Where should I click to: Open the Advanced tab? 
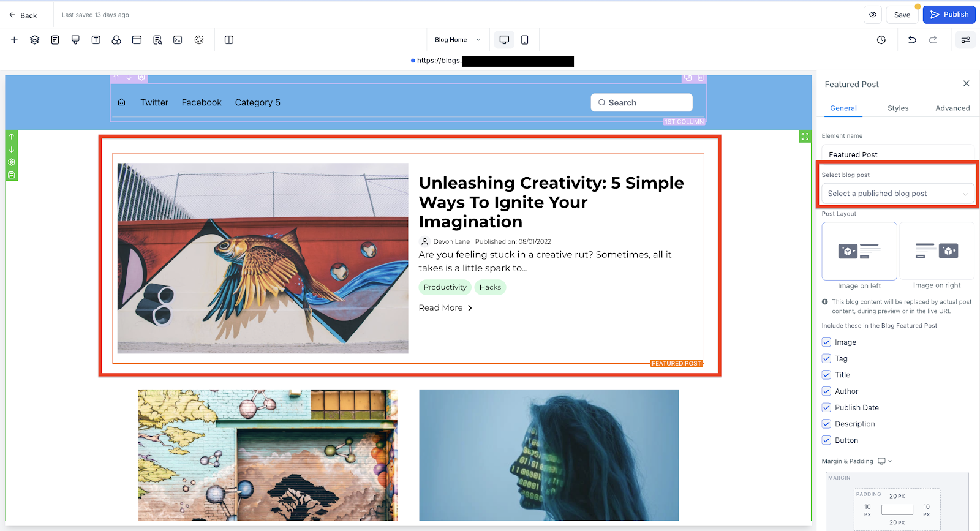click(952, 108)
